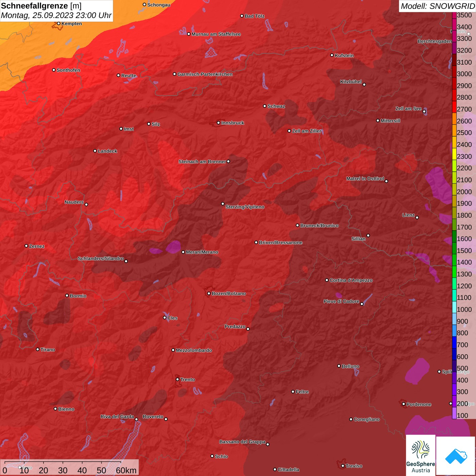Image resolution: width=476 pixels, height=476 pixels.
Task: Click the Berchtesgaden label
Action: (x=435, y=41)
